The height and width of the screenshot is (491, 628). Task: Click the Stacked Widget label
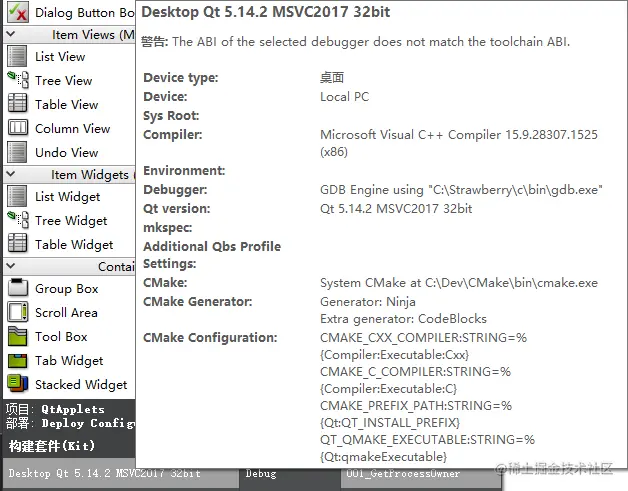81,384
